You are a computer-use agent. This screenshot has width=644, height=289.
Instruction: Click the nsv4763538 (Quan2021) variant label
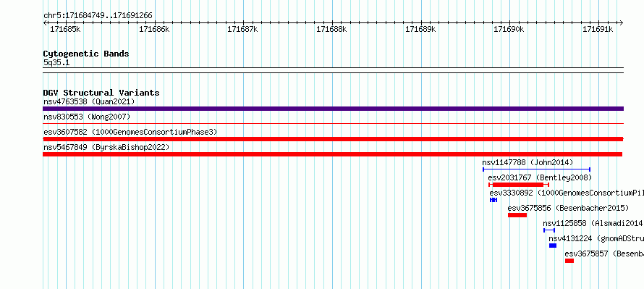pyautogui.click(x=89, y=101)
